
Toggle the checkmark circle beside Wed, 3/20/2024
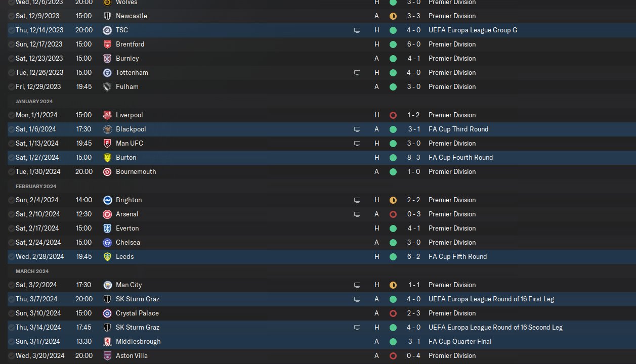[11, 355]
